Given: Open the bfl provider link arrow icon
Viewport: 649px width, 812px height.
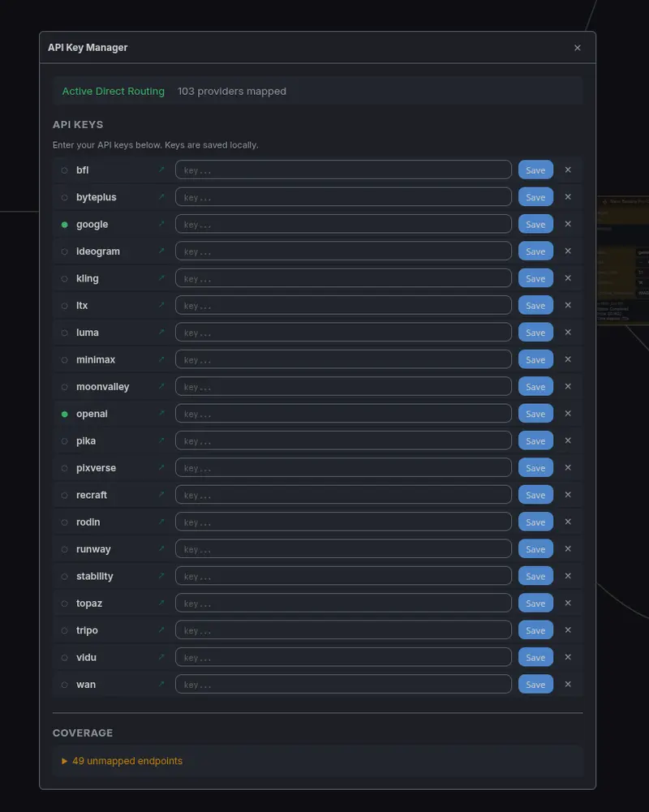Looking at the screenshot, I should click(x=161, y=170).
